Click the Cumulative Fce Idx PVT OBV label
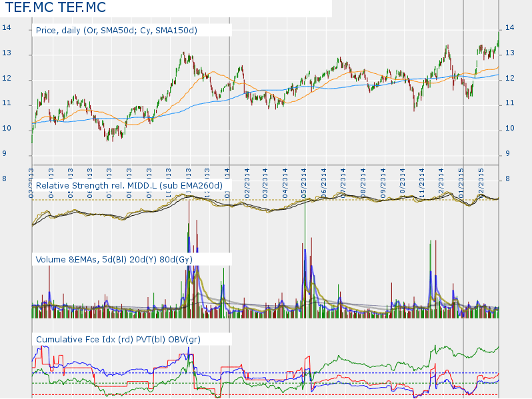The height and width of the screenshot is (399, 532). [118, 340]
